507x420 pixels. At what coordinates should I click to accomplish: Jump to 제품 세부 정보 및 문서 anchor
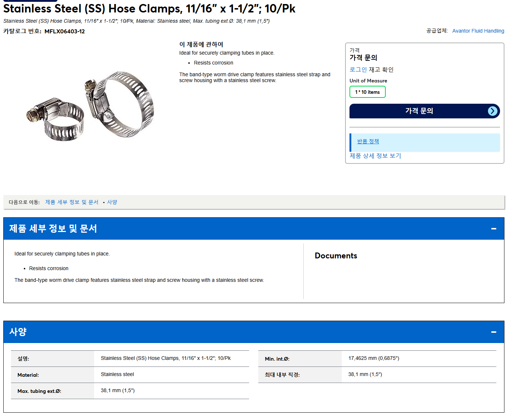(x=72, y=202)
